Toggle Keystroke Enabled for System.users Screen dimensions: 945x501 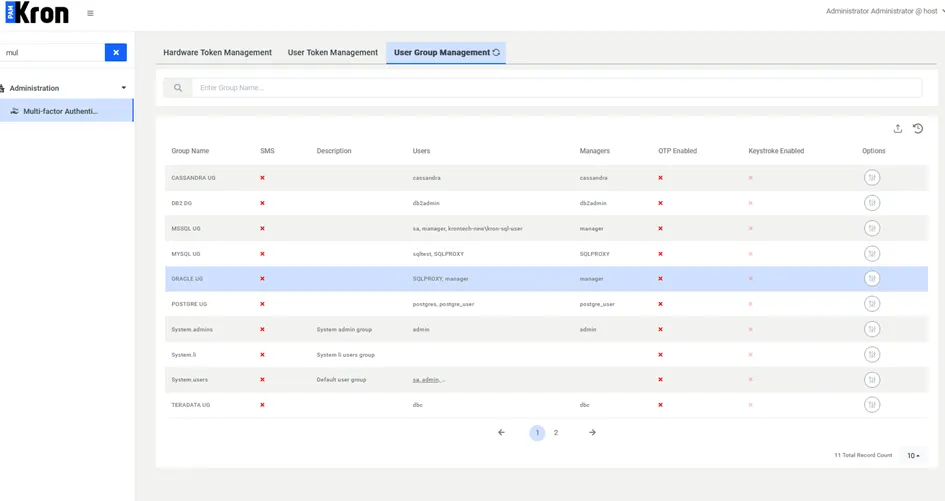[x=750, y=379]
